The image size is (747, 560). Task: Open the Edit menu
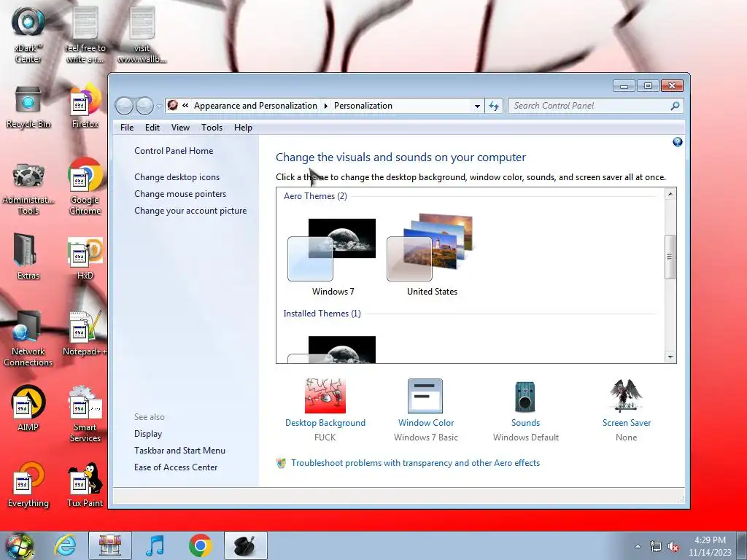click(152, 128)
